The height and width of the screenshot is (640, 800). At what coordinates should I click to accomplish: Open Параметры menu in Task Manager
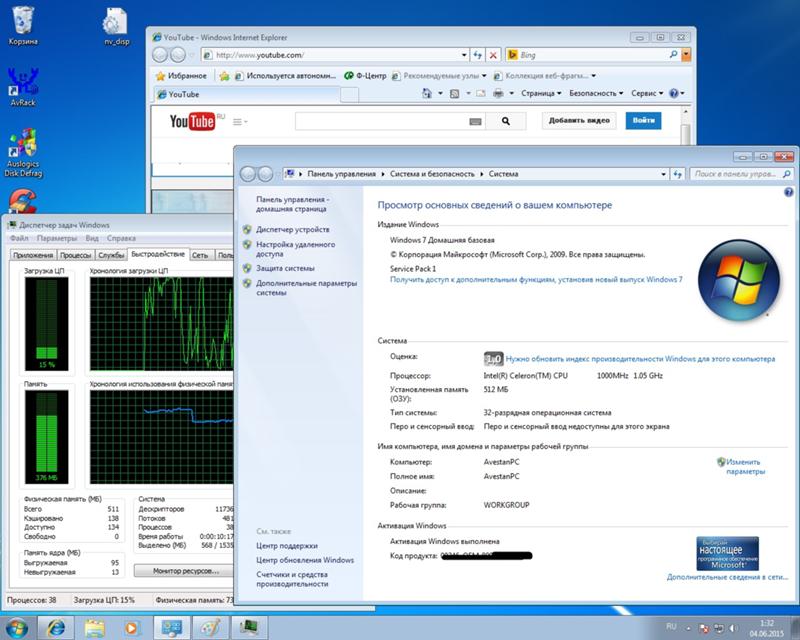pos(57,238)
